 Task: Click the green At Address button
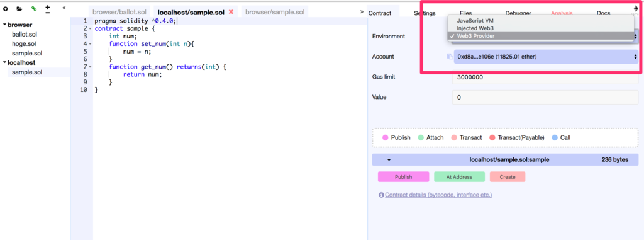[459, 177]
